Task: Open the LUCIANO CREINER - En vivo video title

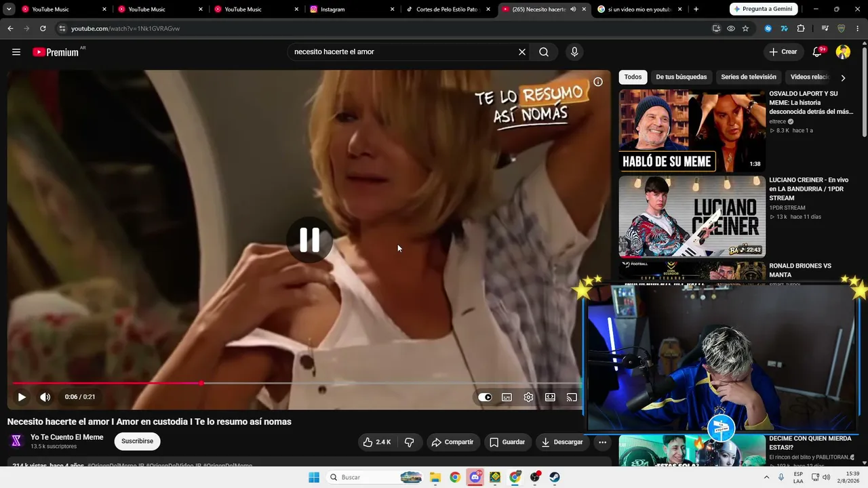Action: point(808,189)
